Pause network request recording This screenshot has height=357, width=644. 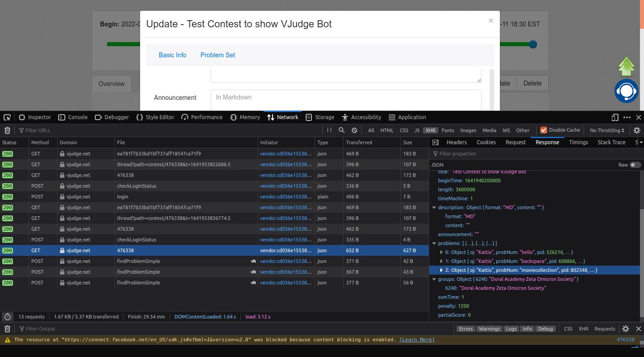329,130
